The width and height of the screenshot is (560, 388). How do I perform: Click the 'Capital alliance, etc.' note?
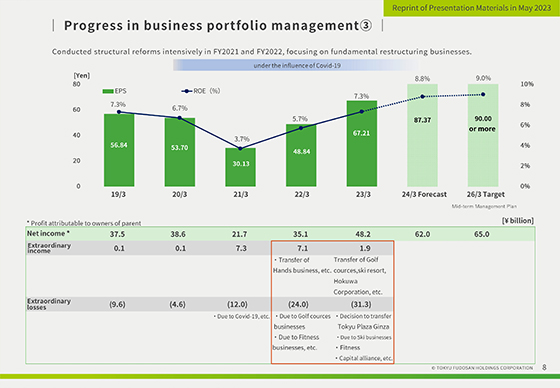coord(363,358)
